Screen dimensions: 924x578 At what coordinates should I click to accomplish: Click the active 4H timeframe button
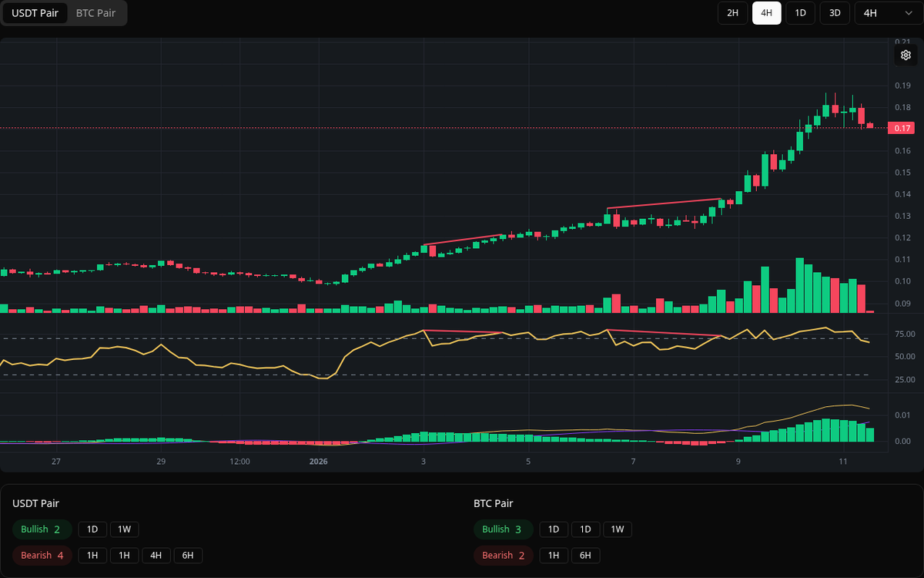[766, 13]
